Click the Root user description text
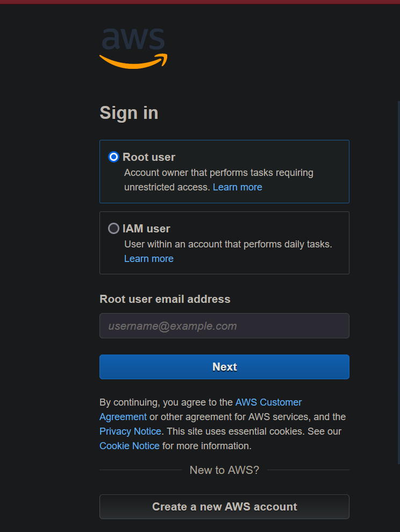Screen dimensions: 400x532 point(218,173)
